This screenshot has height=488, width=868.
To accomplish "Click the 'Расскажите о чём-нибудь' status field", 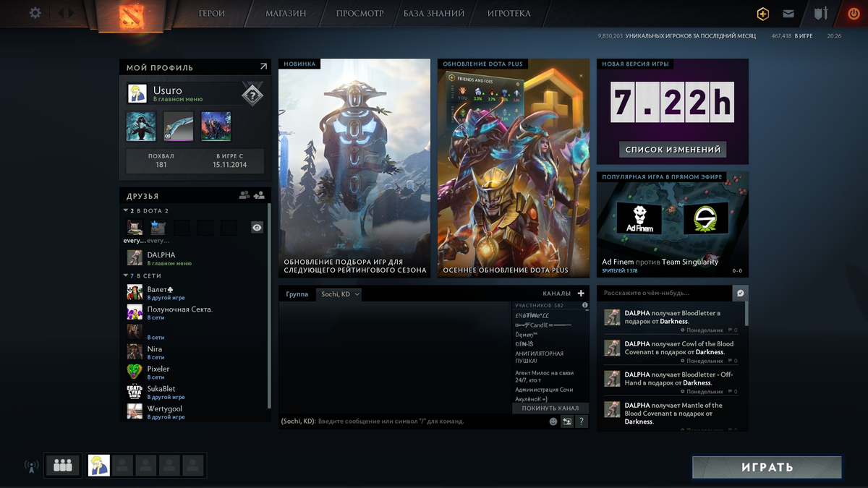I will 665,293.
